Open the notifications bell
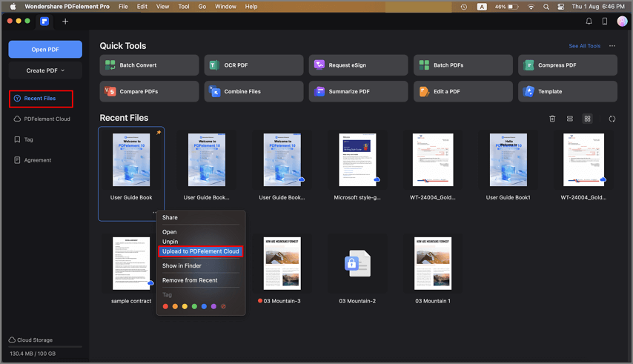The width and height of the screenshot is (633, 364). [589, 21]
